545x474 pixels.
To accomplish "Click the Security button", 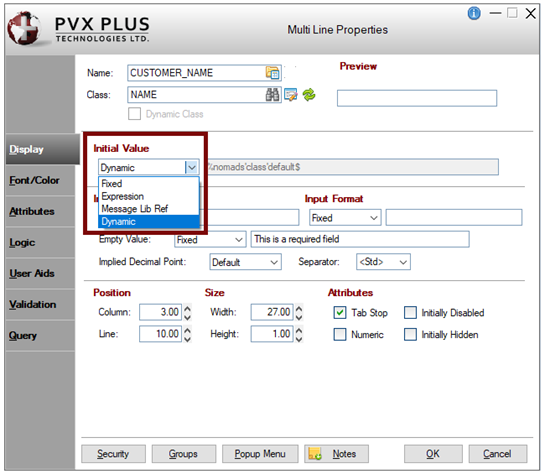I will pyautogui.click(x=113, y=453).
